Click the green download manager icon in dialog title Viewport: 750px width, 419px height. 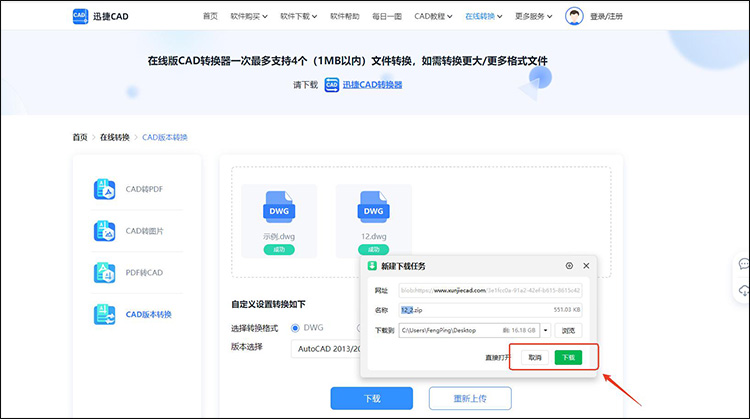(372, 266)
